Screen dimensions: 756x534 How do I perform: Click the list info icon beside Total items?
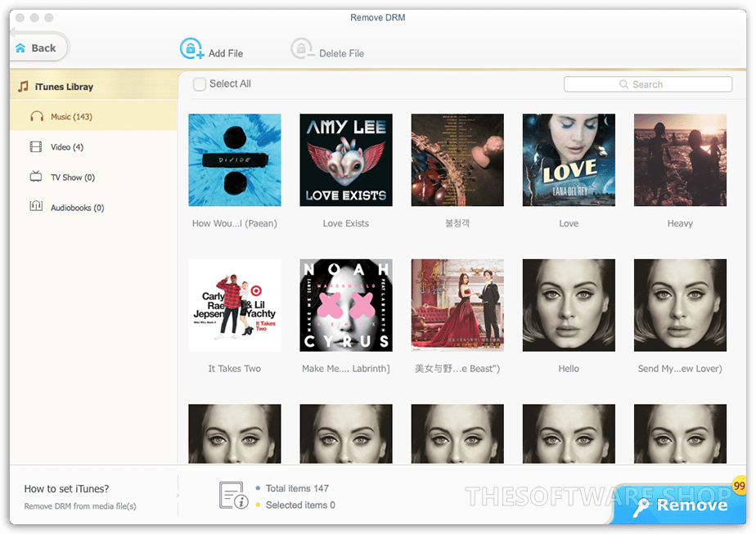(234, 496)
